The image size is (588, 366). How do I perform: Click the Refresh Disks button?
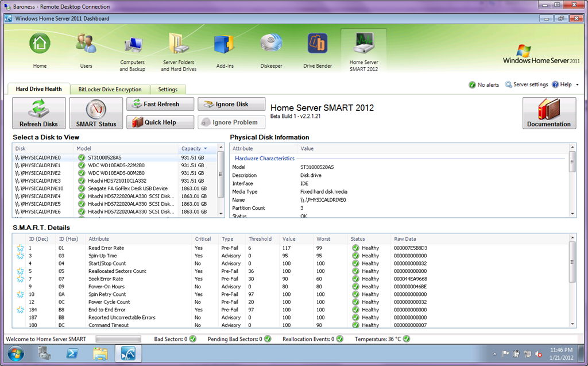[38, 113]
